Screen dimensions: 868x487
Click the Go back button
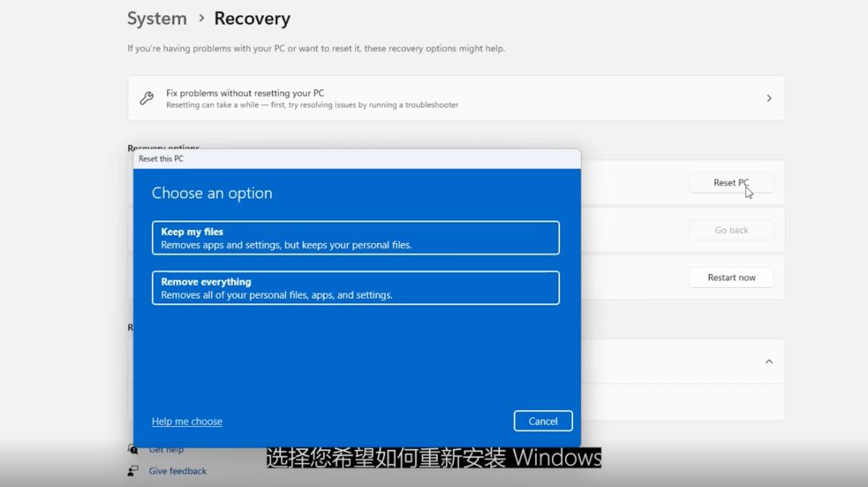click(x=731, y=230)
